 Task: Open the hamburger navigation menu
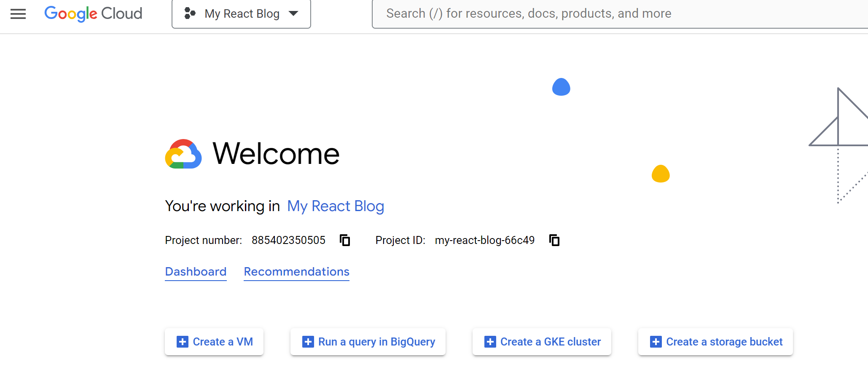(18, 14)
